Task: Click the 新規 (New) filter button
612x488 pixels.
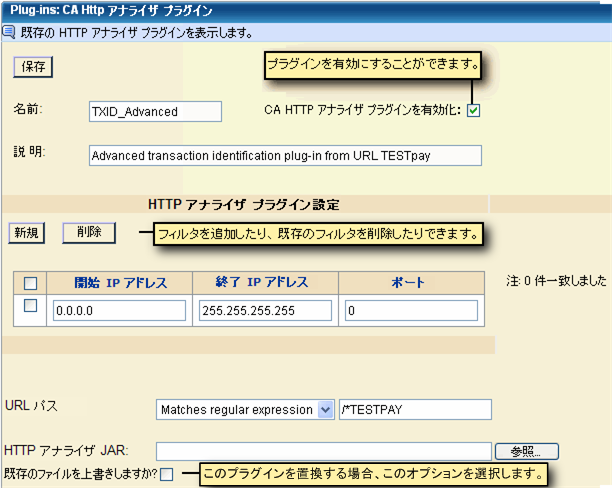Action: click(x=27, y=233)
